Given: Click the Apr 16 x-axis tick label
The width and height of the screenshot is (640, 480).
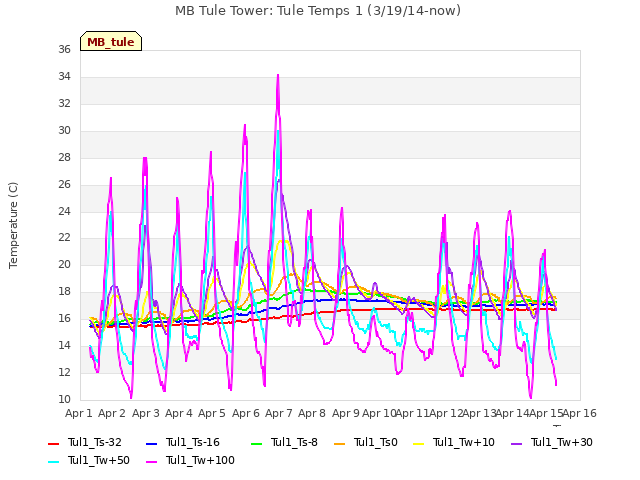Looking at the screenshot, I should coord(580,413).
